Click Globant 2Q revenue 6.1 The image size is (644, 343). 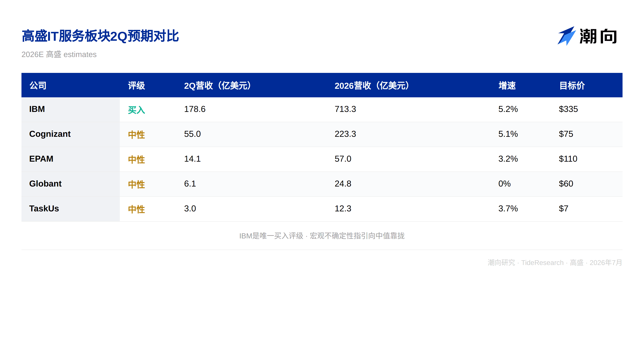[x=190, y=184]
